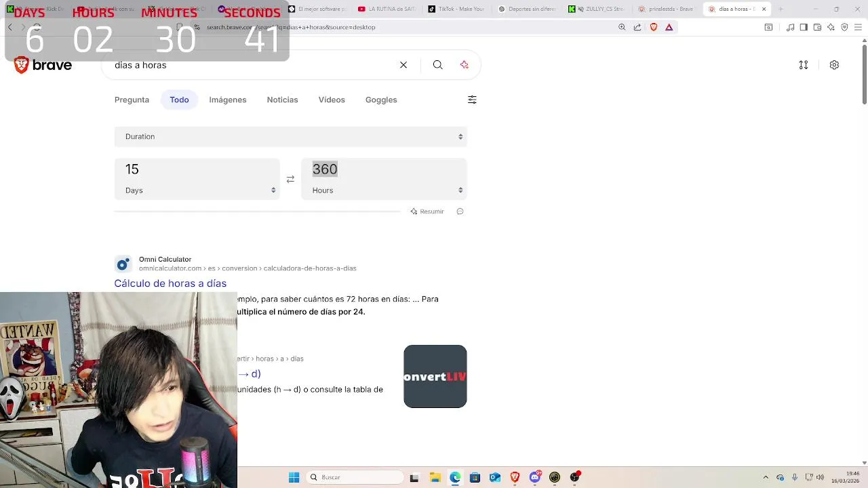Click the result ranking icon beside the settings gear

click(804, 65)
